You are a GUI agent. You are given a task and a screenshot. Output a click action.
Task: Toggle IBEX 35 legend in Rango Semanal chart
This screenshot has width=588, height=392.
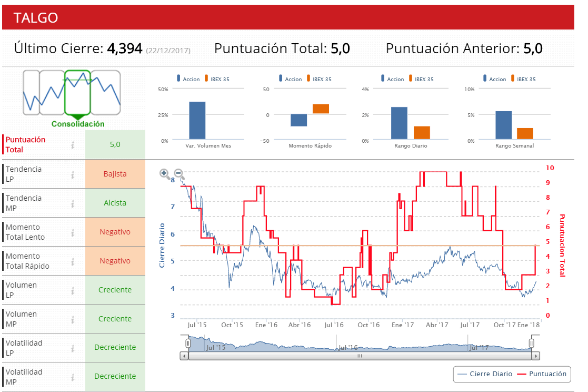tap(523, 79)
